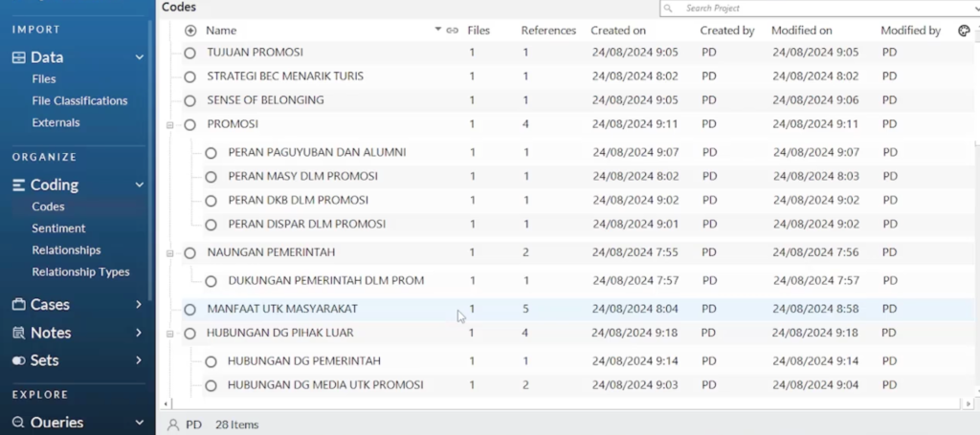Image resolution: width=980 pixels, height=435 pixels.
Task: Click the color palette column icon
Action: coord(964,31)
